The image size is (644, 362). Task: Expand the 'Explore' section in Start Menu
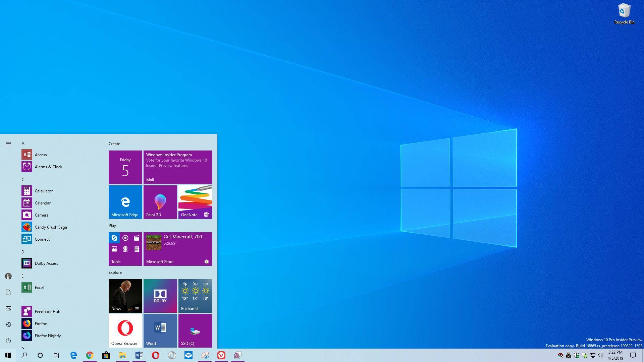pyautogui.click(x=115, y=272)
